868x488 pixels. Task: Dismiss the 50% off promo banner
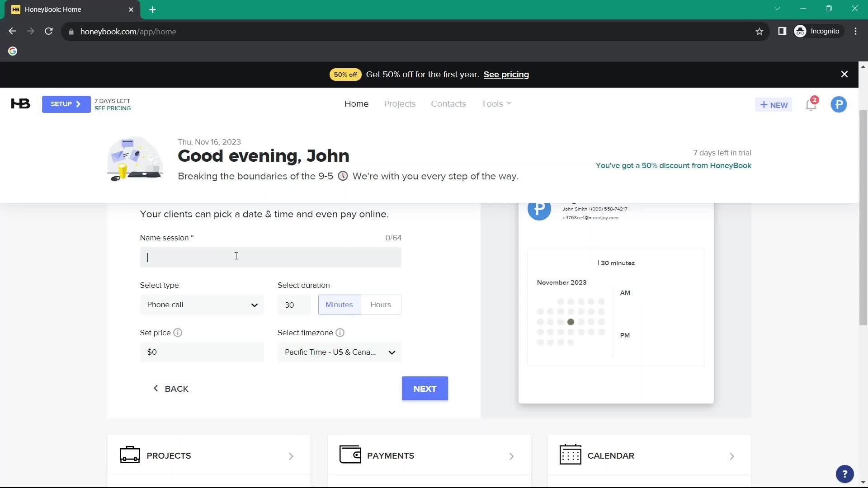(x=844, y=74)
